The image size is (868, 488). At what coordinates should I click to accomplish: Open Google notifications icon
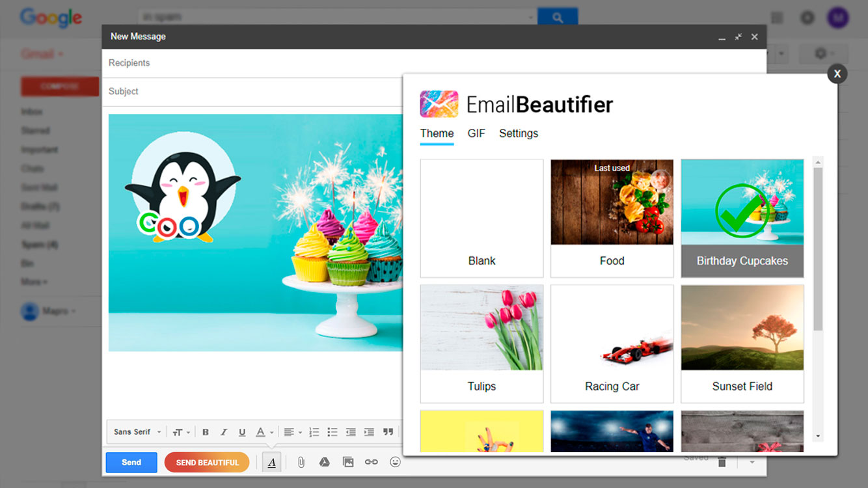click(x=807, y=18)
